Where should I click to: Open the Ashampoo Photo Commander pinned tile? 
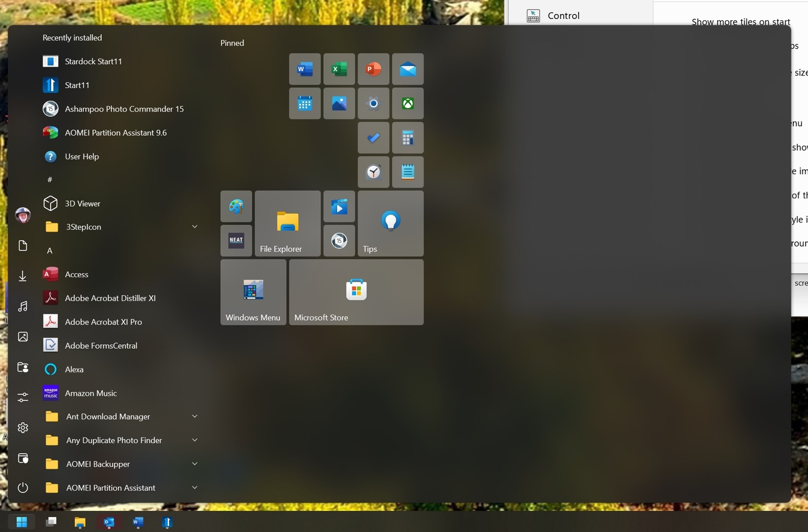(x=339, y=241)
